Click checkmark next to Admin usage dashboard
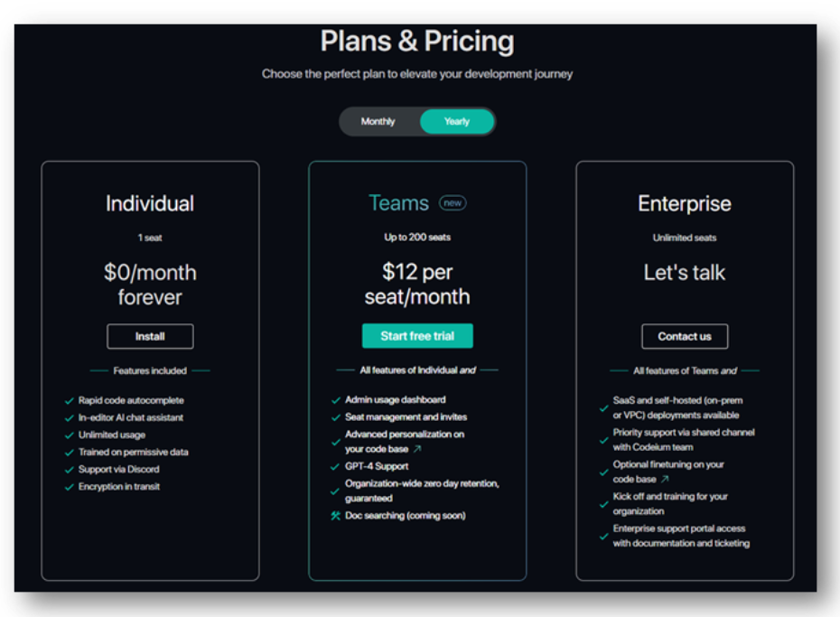Screen dimensions: 840x617 click(336, 400)
